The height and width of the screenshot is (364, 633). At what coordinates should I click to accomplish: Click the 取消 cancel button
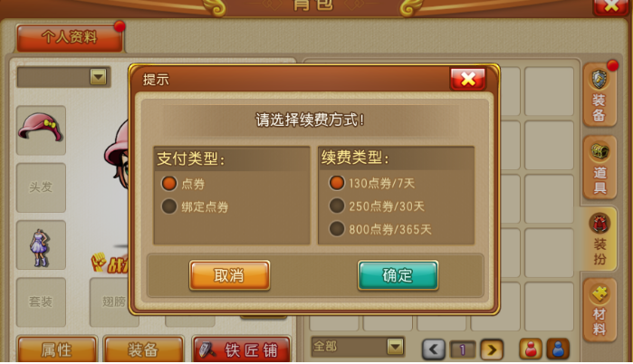[x=229, y=275]
